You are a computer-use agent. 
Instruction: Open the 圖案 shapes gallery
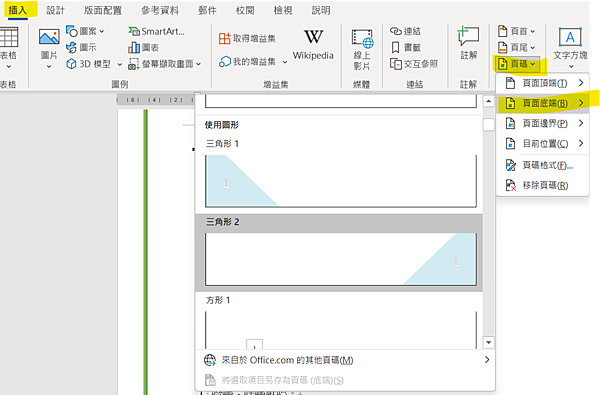point(85,31)
